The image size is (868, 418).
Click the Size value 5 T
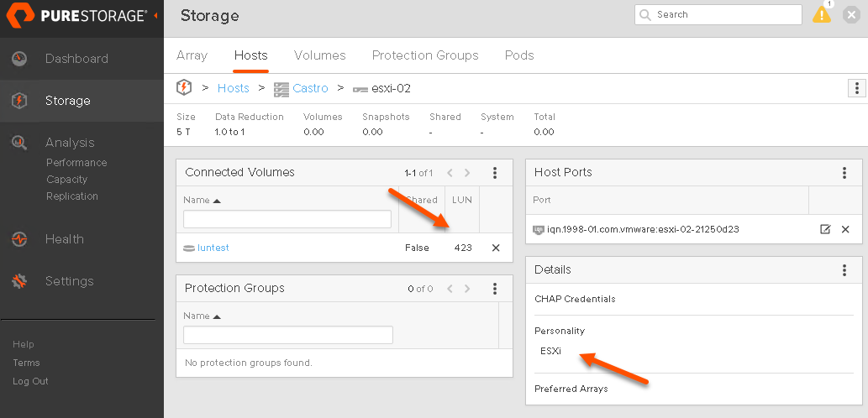point(183,132)
